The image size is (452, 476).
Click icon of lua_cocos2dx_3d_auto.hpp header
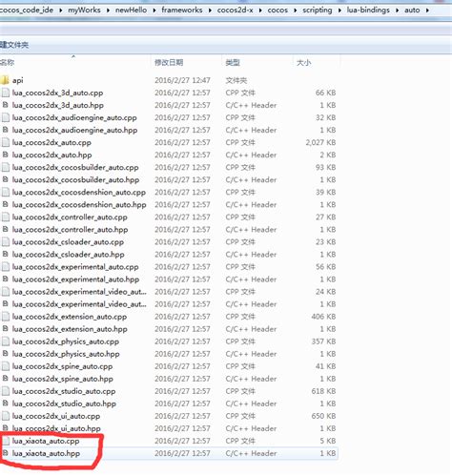6,105
